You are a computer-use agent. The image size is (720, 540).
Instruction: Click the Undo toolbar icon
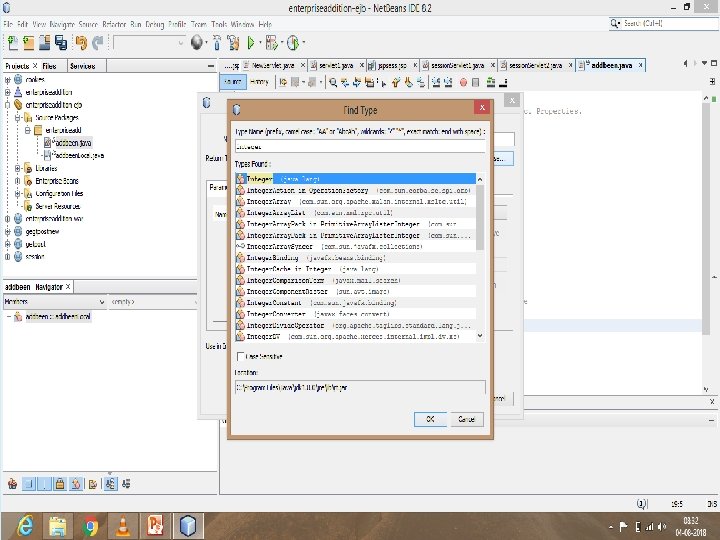[81, 43]
